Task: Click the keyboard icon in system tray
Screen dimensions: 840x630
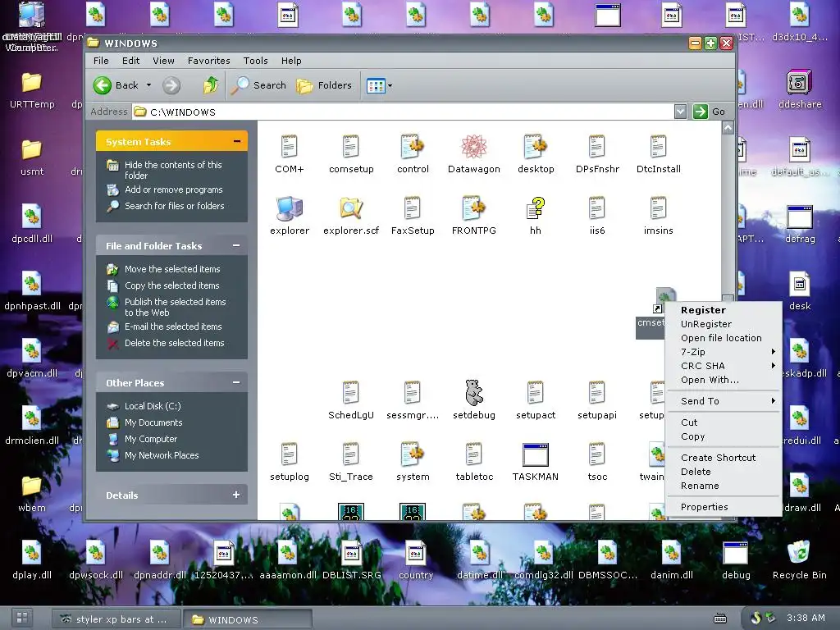Action: [x=720, y=619]
